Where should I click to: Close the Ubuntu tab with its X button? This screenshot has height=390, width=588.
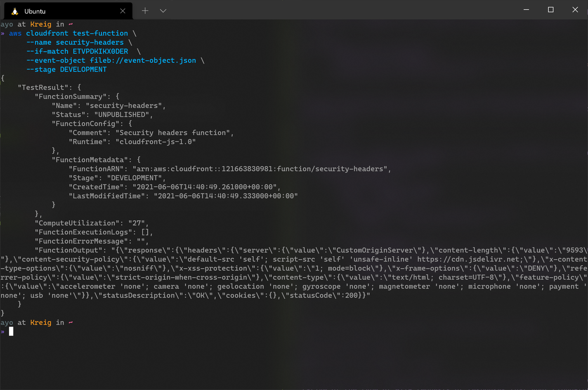[123, 11]
